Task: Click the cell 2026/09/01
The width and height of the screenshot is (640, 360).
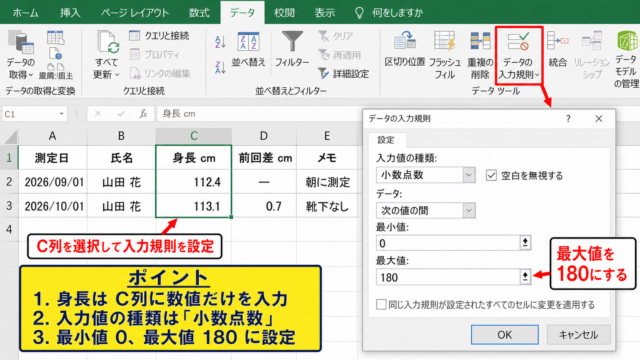Action: [x=53, y=182]
